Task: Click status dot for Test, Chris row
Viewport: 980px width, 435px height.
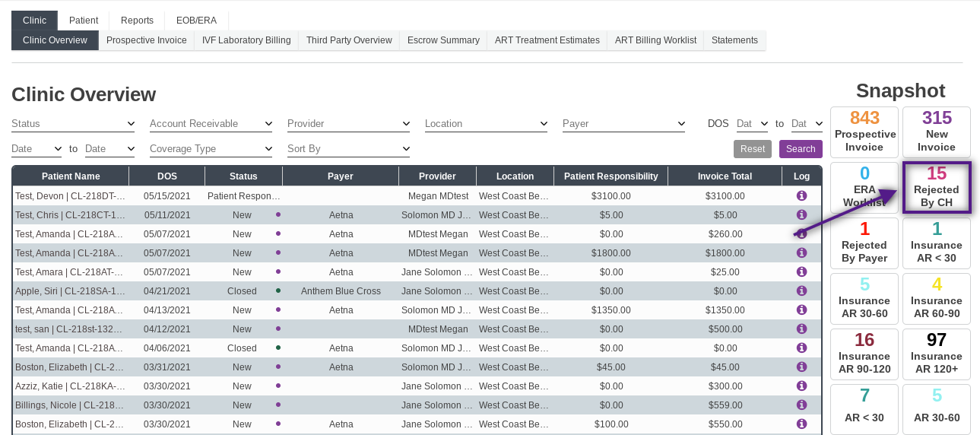Action: coord(278,214)
